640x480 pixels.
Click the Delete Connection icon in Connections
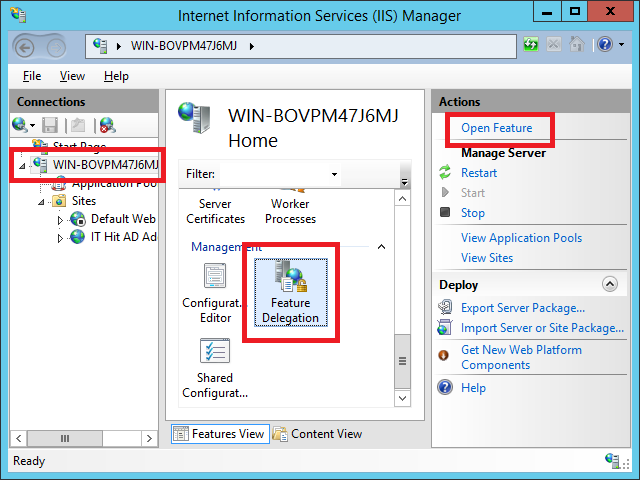tap(108, 125)
